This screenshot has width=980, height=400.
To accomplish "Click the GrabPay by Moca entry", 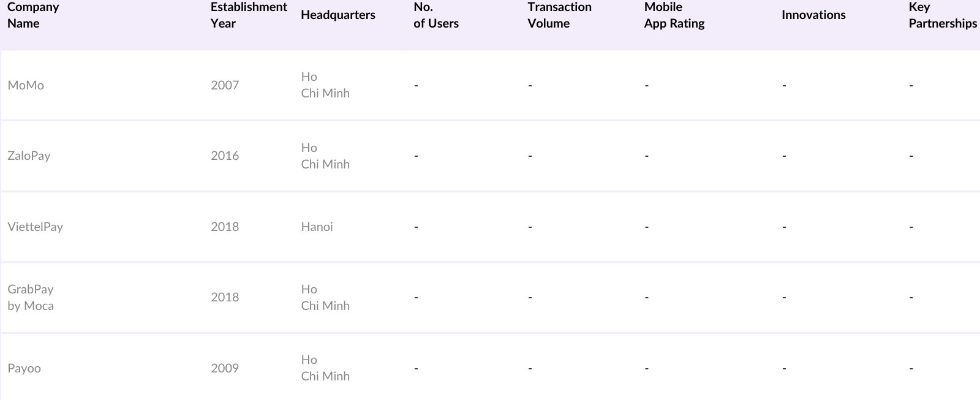I will [x=31, y=297].
